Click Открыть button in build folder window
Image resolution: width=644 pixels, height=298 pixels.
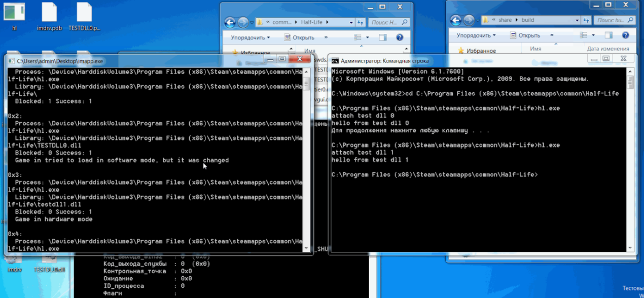tap(525, 35)
